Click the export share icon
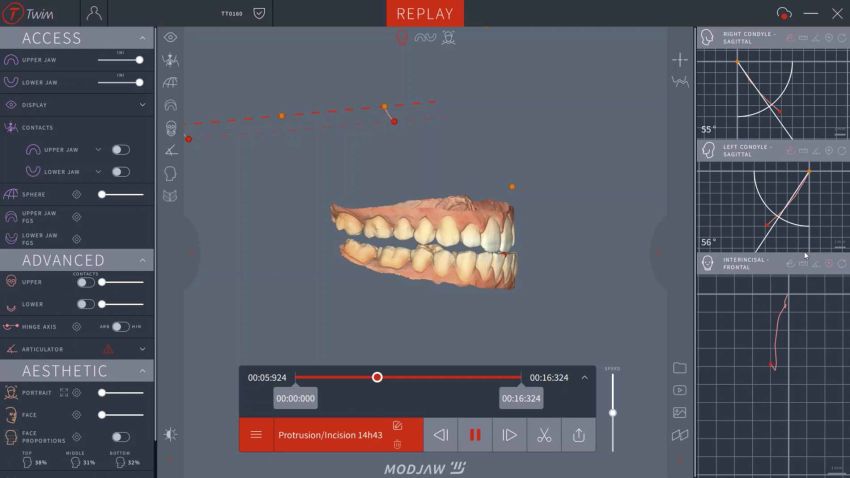 pyautogui.click(x=579, y=435)
